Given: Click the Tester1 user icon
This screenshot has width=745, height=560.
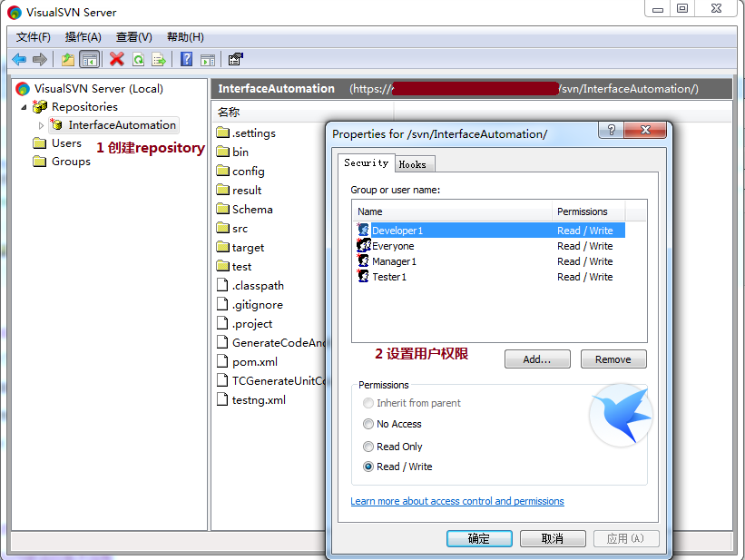Looking at the screenshot, I should 364,276.
